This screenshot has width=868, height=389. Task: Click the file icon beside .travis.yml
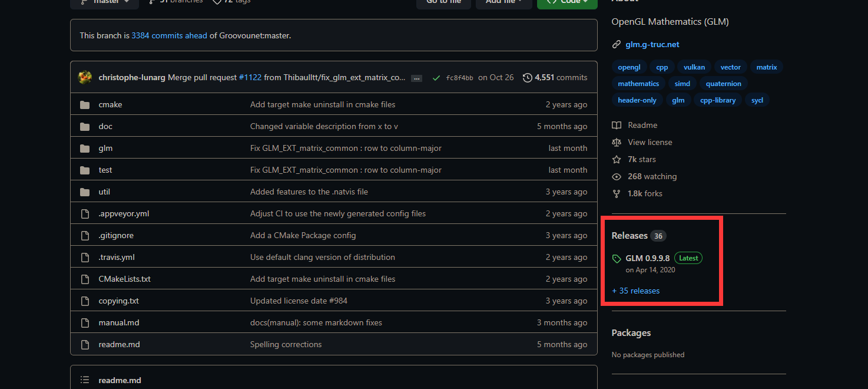tap(85, 257)
